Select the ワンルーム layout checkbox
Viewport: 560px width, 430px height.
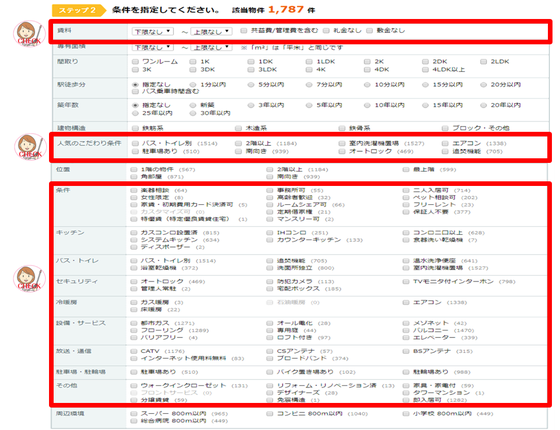(135, 62)
